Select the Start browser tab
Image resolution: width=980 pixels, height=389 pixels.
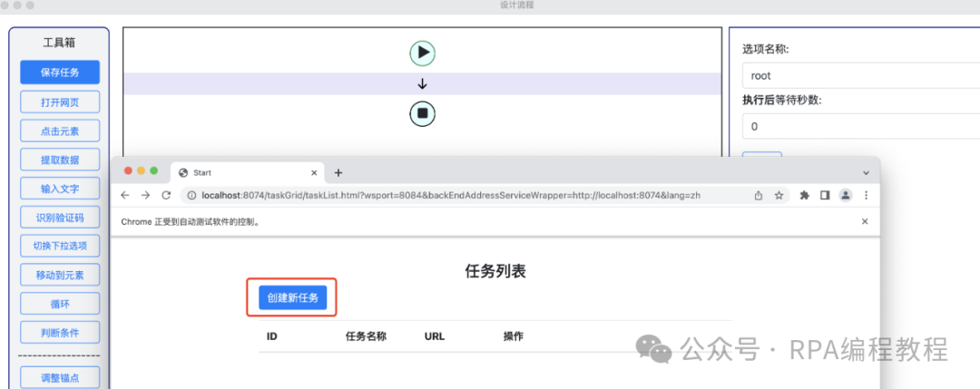(248, 173)
